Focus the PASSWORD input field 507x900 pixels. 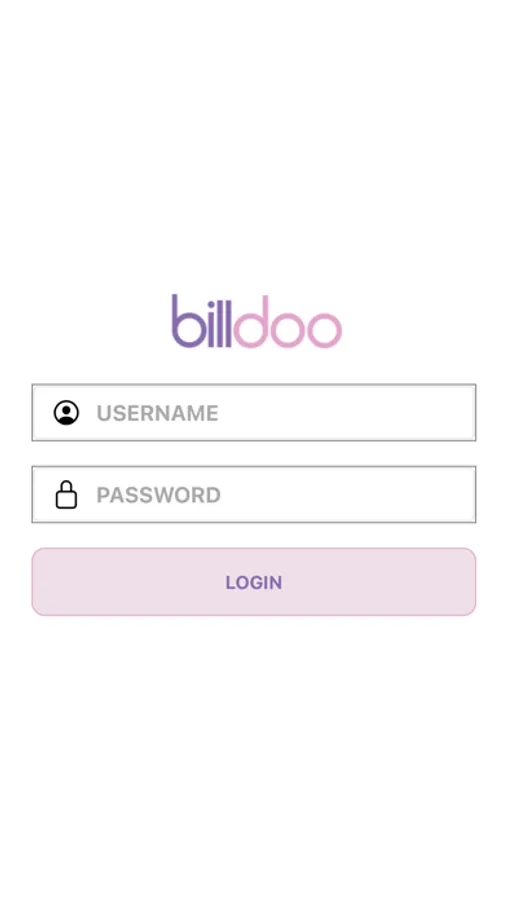pos(254,494)
